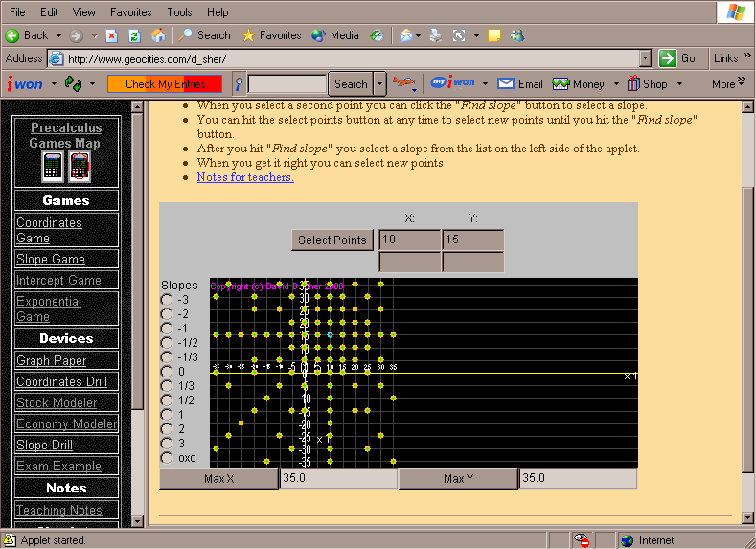This screenshot has width=756, height=549.
Task: Click the iWon logo
Action: [x=25, y=84]
